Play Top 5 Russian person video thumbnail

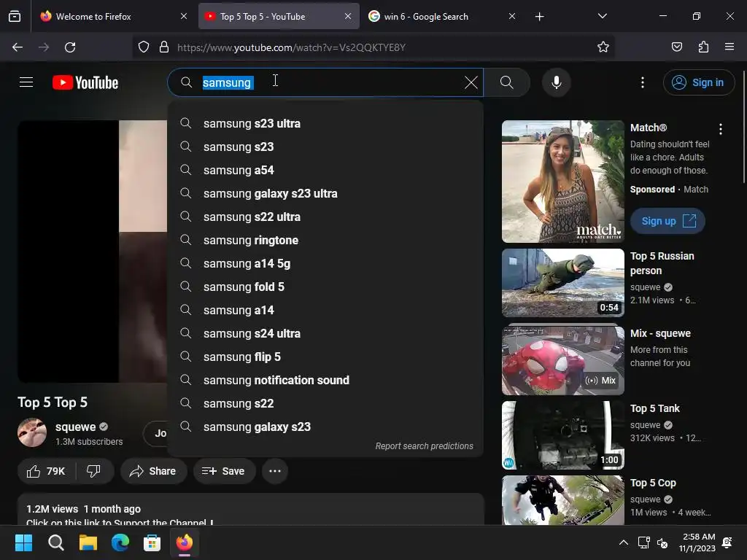click(562, 283)
